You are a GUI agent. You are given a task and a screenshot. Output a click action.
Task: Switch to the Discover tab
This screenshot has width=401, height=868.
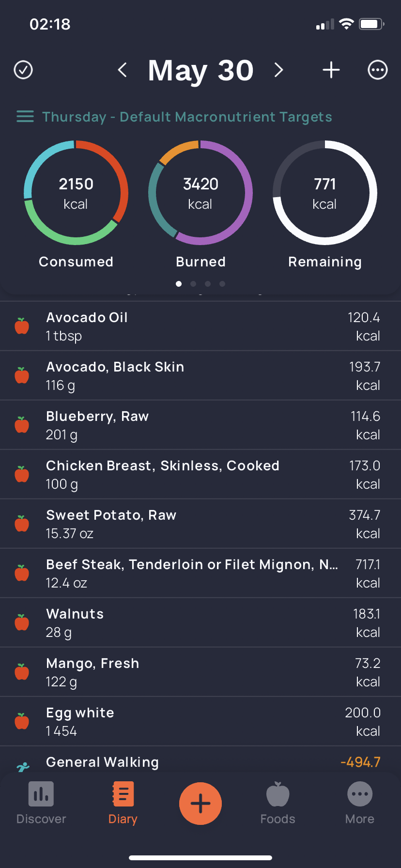tap(41, 803)
